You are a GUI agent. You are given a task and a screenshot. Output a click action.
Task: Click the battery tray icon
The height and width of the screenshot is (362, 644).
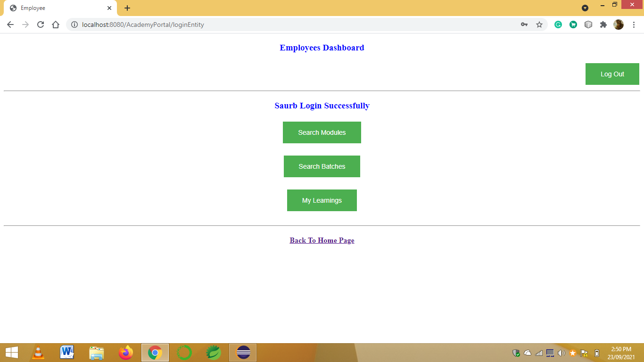pos(597,353)
